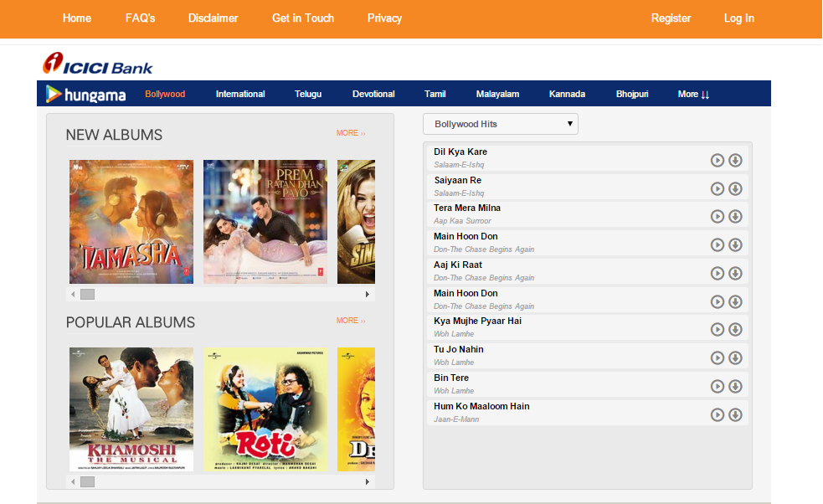
Task: Play Aaj Ki Raat
Action: pos(717,273)
